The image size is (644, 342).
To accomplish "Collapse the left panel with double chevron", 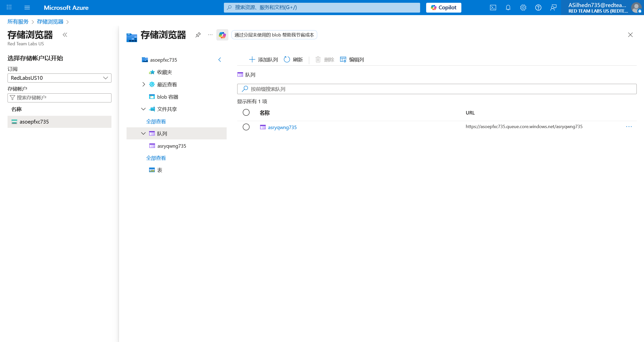I will 65,35.
